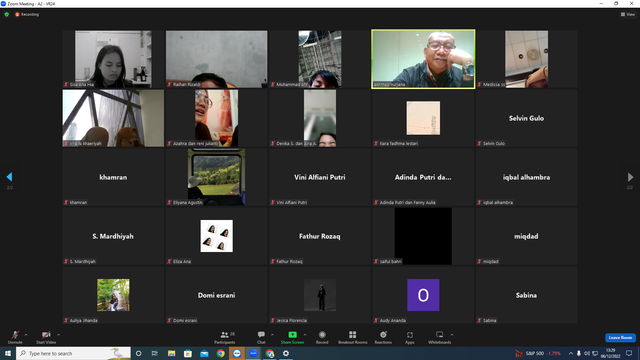This screenshot has width=640, height=360.
Task: Open Breakout Rooms
Action: [x=353, y=337]
